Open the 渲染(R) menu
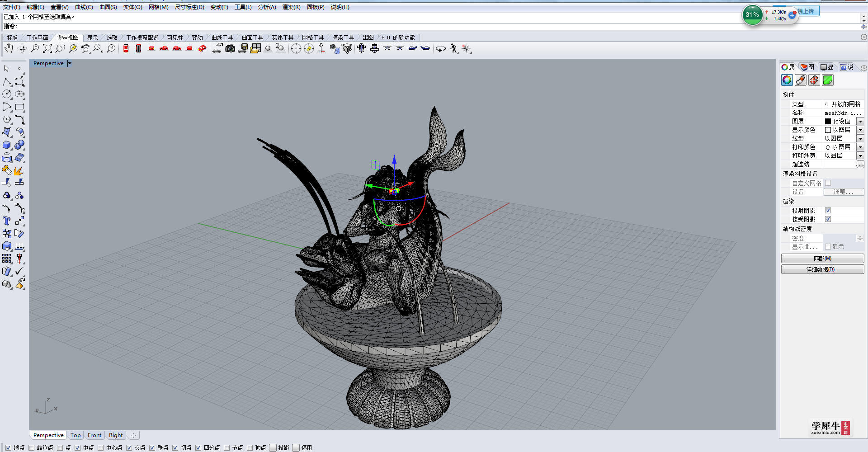 pos(291,7)
